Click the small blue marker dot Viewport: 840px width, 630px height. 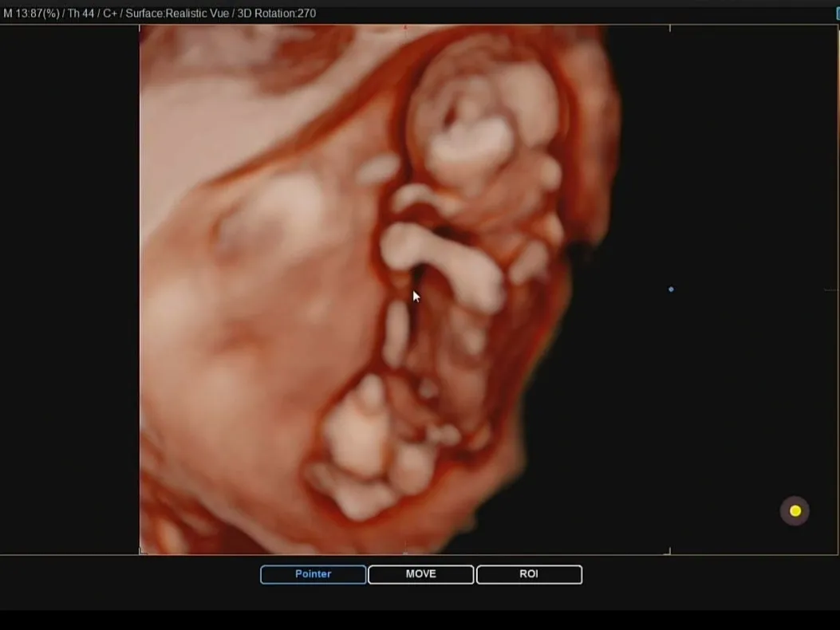pos(671,289)
